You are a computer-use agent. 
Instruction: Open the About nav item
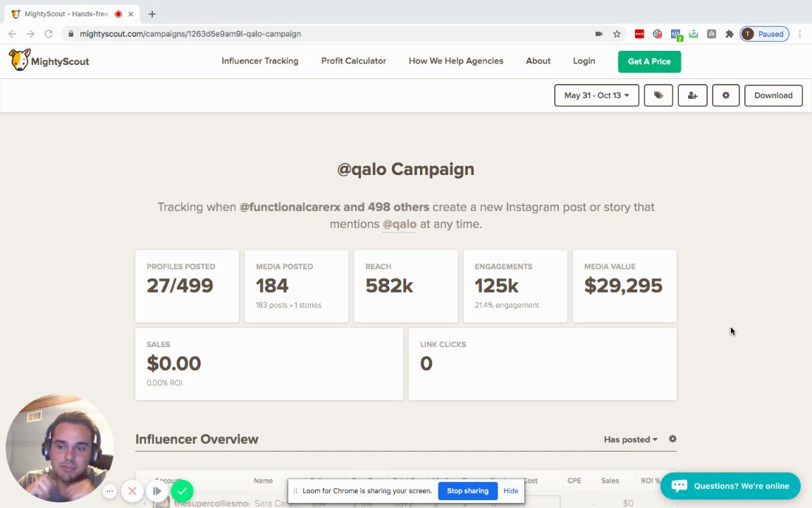coord(538,61)
